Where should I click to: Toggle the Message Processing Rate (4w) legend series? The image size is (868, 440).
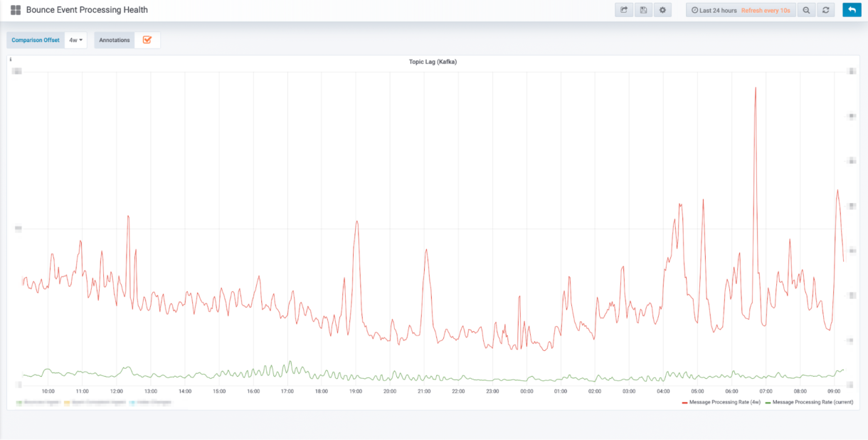tap(724, 402)
